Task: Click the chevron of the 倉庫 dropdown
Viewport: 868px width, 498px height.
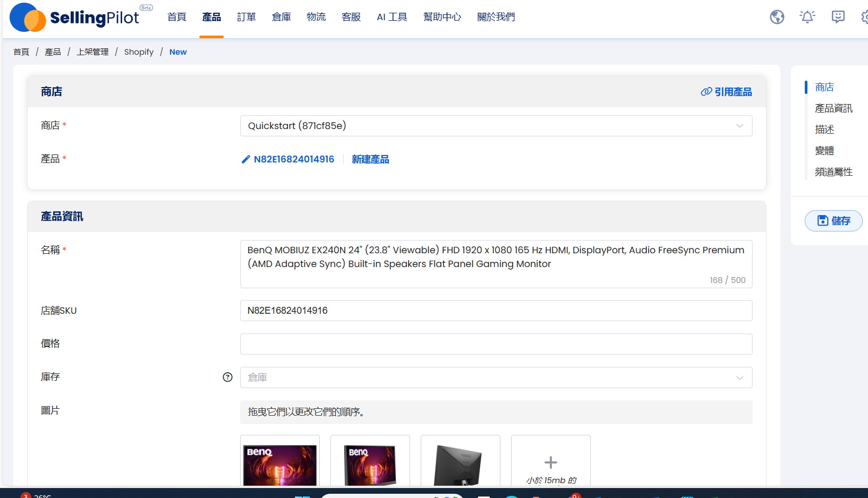Action: click(x=739, y=377)
